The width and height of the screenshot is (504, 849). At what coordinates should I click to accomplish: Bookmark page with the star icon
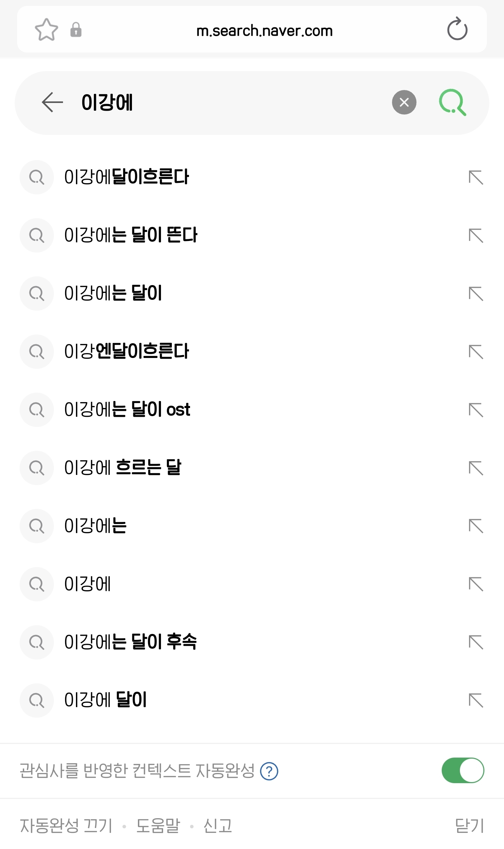pos(46,29)
